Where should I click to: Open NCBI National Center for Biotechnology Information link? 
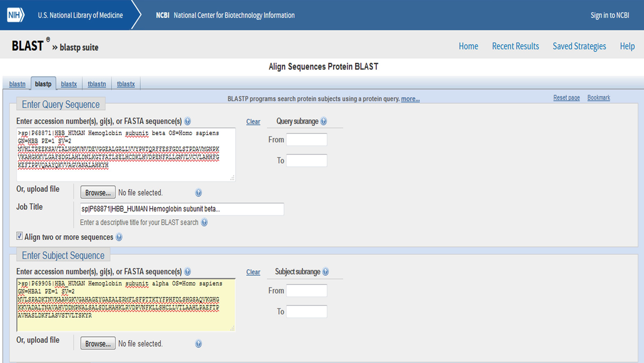(x=225, y=15)
